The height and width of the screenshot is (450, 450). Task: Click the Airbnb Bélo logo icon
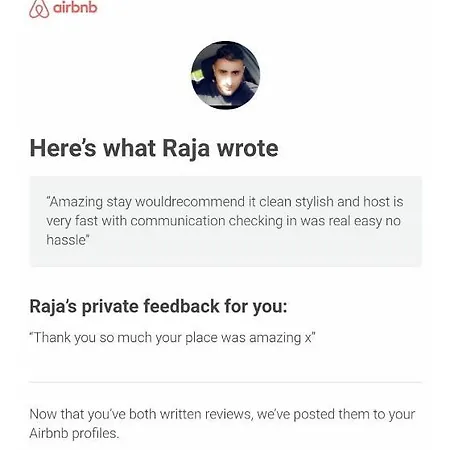pos(39,9)
